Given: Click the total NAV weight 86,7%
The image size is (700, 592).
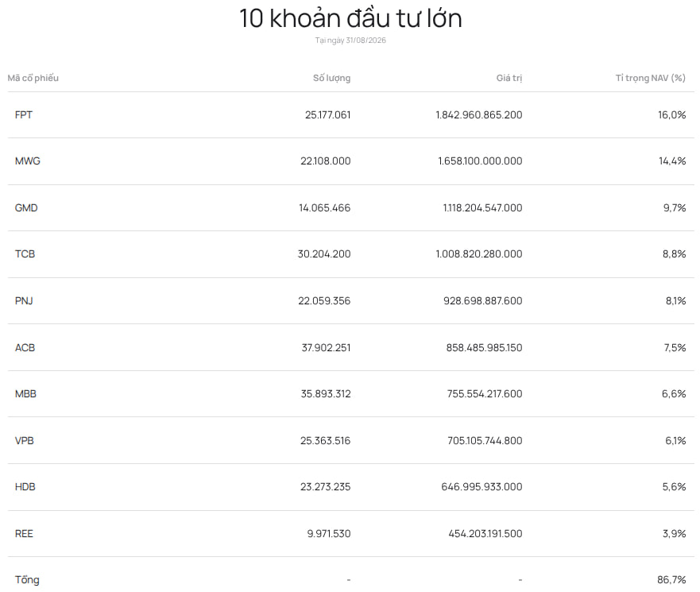Looking at the screenshot, I should [671, 579].
